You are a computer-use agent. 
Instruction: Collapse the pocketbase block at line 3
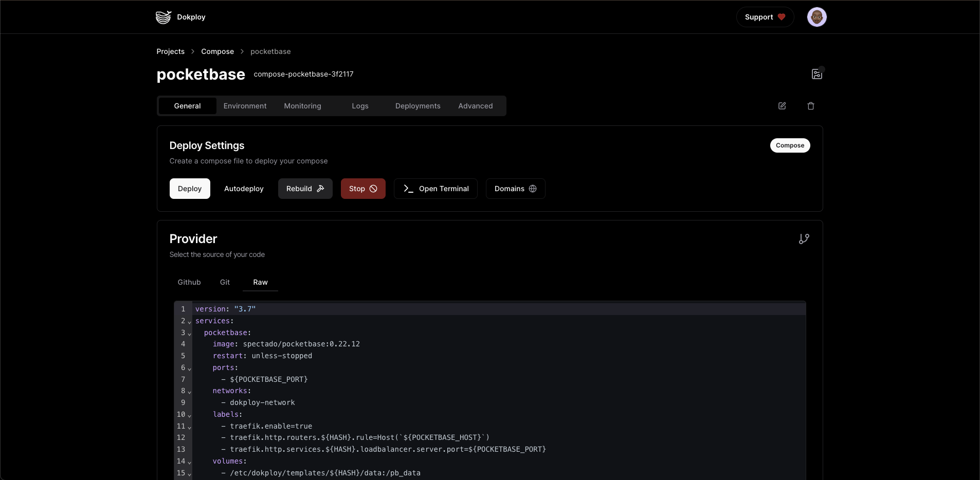pyautogui.click(x=189, y=334)
